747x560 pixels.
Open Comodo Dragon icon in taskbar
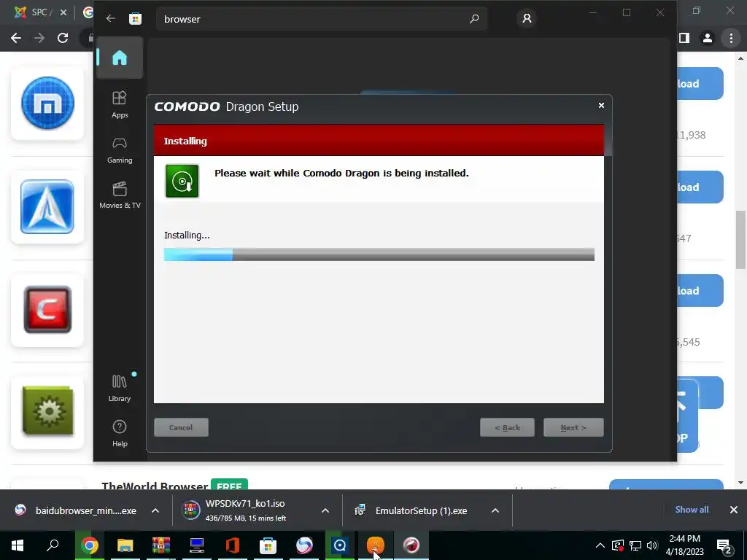click(x=411, y=545)
